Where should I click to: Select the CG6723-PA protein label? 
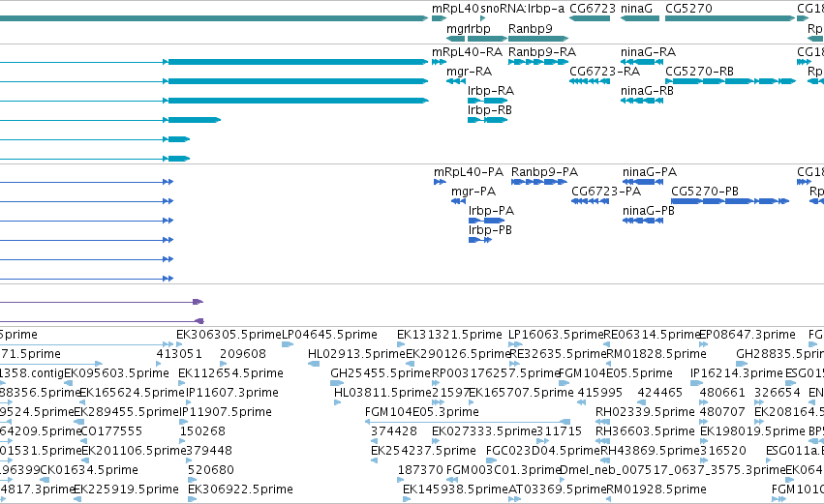606,192
